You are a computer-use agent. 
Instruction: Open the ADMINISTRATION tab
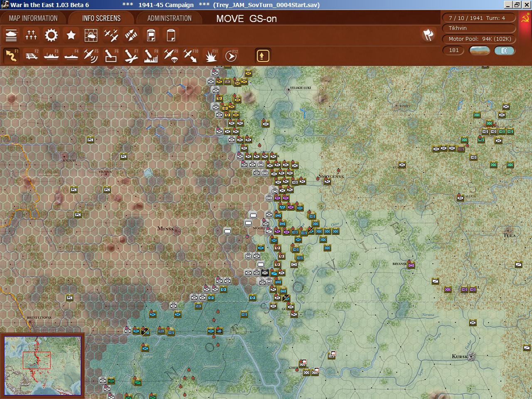[170, 18]
